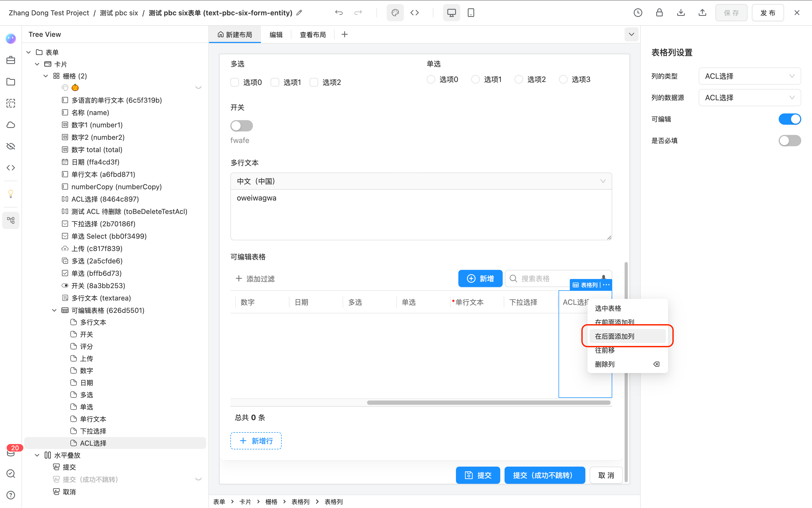Click 添加过滤 above the table
The image size is (812, 508).
click(255, 278)
